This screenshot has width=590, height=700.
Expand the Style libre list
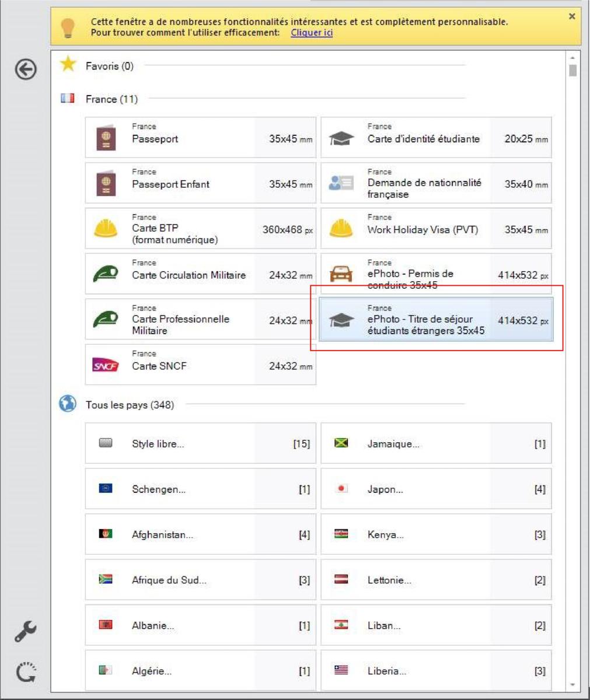point(200,443)
